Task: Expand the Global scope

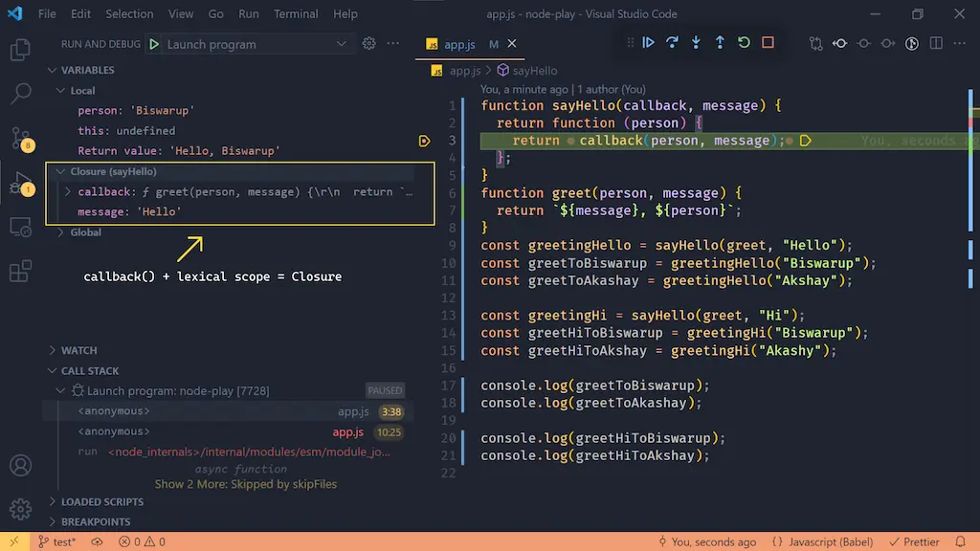Action: (x=60, y=232)
